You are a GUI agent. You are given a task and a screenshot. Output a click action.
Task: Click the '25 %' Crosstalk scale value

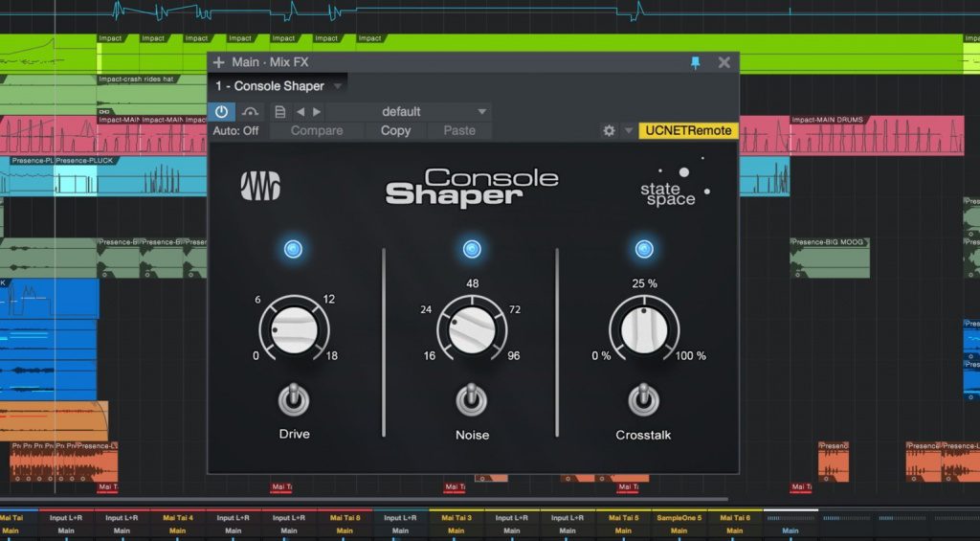[644, 283]
